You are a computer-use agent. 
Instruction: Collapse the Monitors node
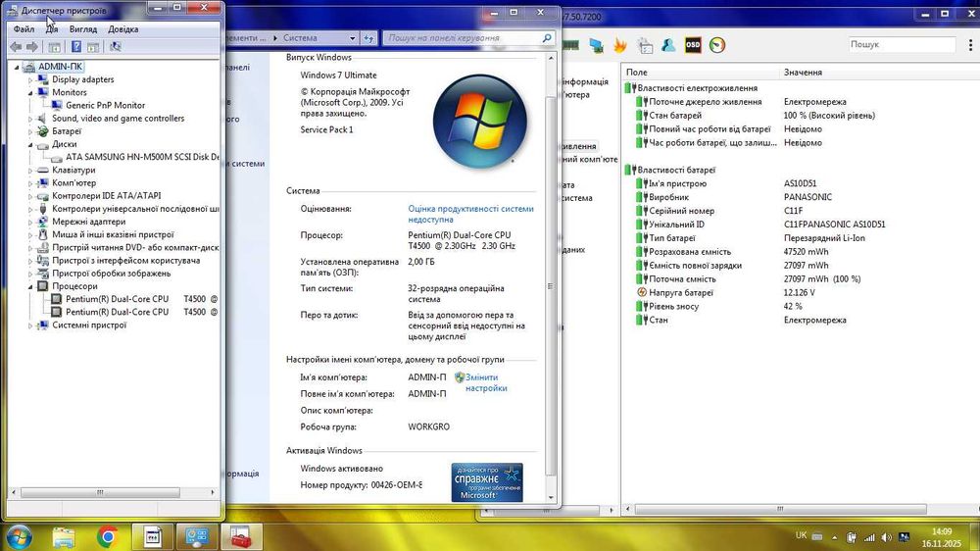[x=30, y=92]
